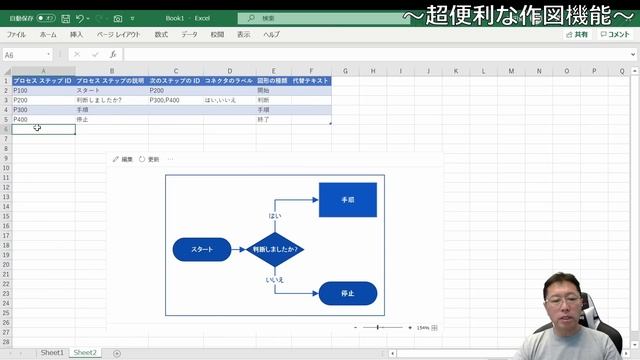Open the Undo history dropdown arrow
The image size is (640, 360).
tap(88, 19)
